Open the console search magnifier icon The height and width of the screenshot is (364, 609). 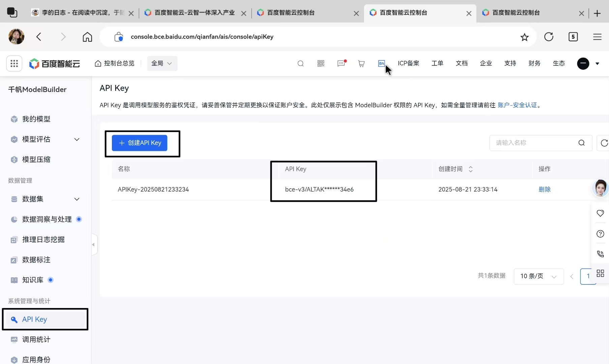[301, 63]
